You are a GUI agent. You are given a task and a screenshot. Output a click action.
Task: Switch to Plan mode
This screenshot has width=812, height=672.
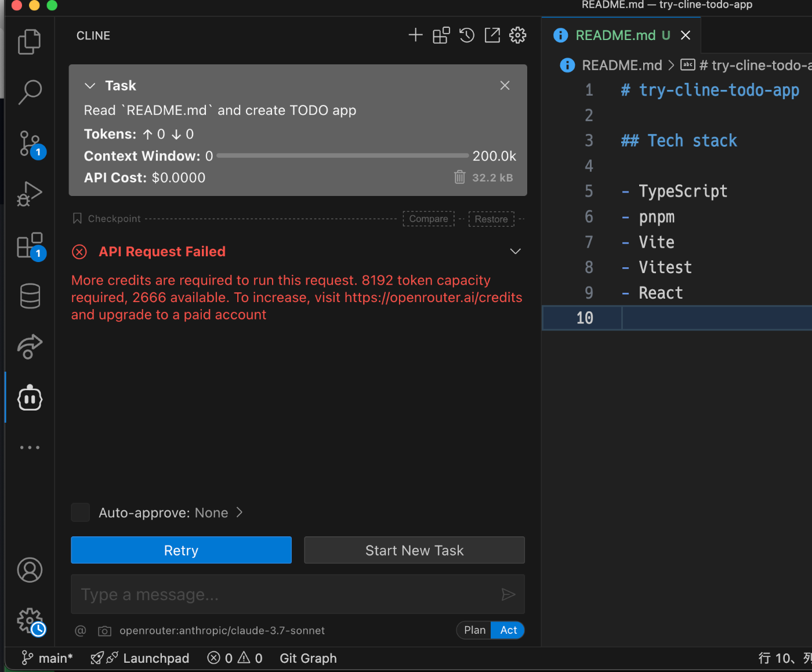tap(474, 630)
